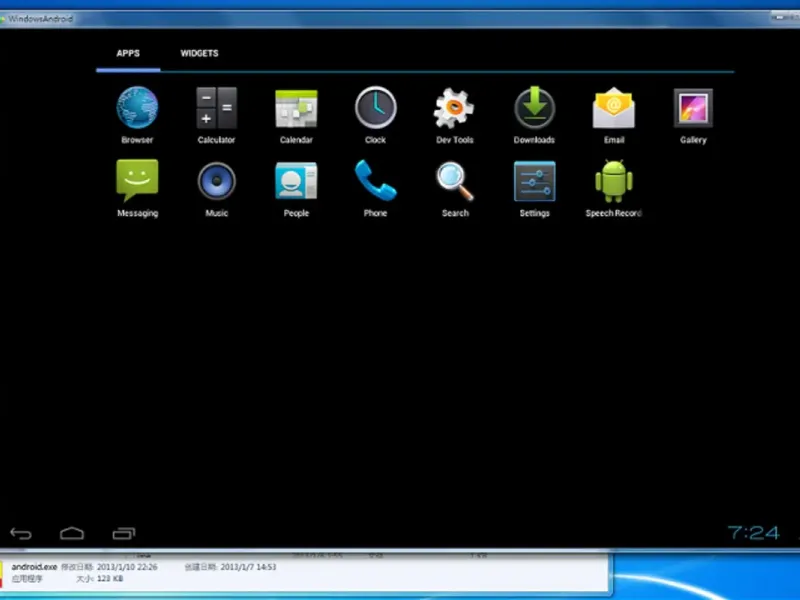Launch the Phone dialer
This screenshot has height=600, width=800.
(376, 188)
